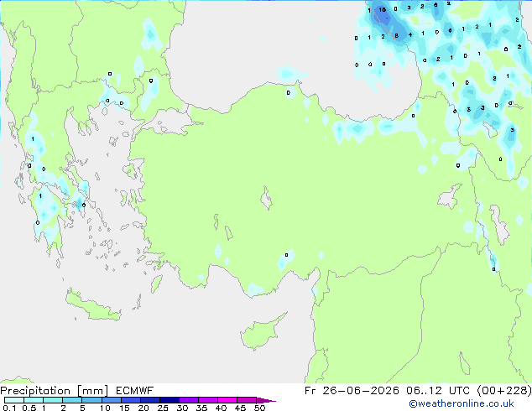
Task: Click the 10–15 mm blue legend swatch
Action: [111, 400]
